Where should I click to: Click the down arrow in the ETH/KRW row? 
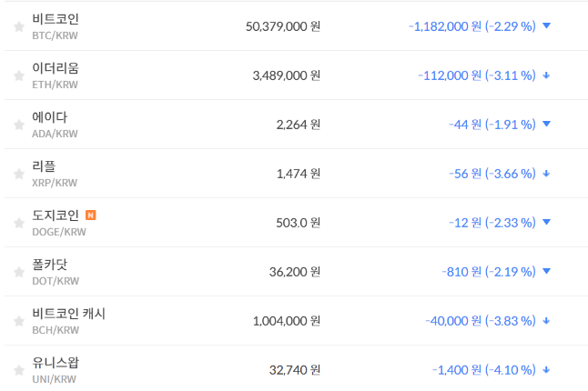click(x=546, y=75)
